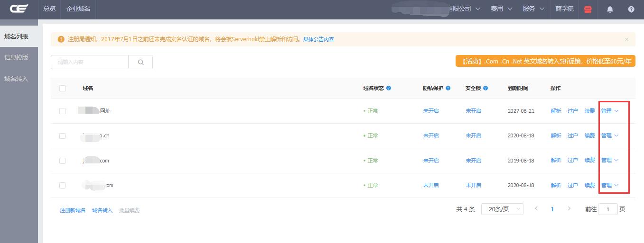644x243 pixels.
Task: Open the red store icon in header
Action: 588,9
